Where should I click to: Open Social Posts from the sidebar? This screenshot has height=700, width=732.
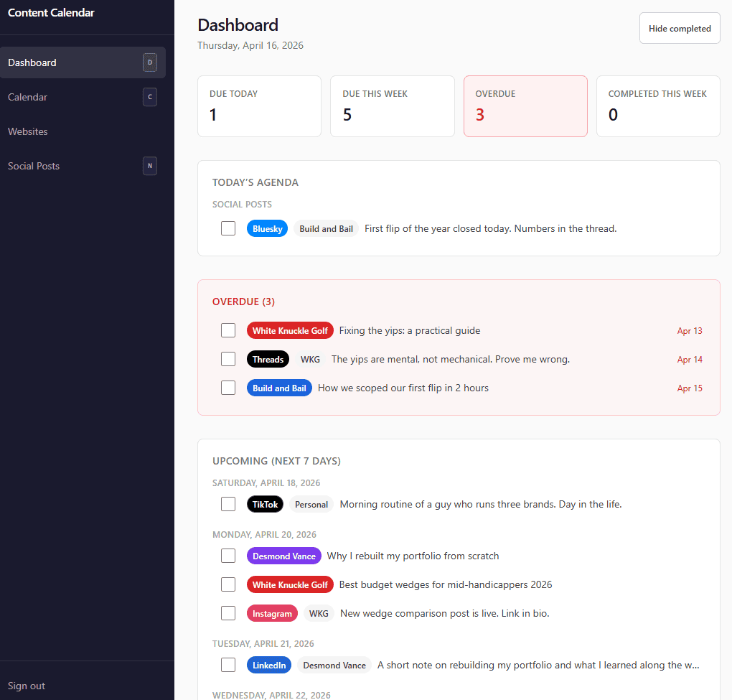tap(33, 166)
